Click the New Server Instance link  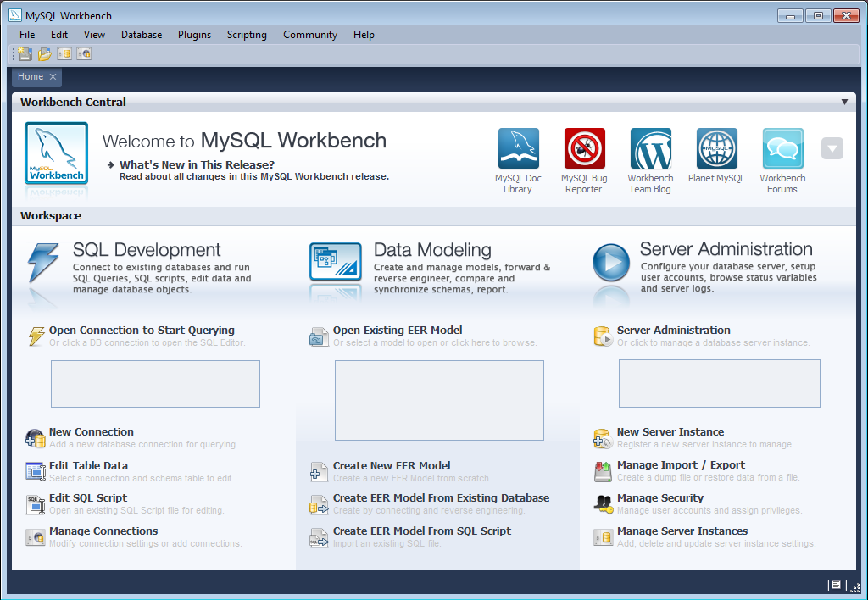[670, 431]
